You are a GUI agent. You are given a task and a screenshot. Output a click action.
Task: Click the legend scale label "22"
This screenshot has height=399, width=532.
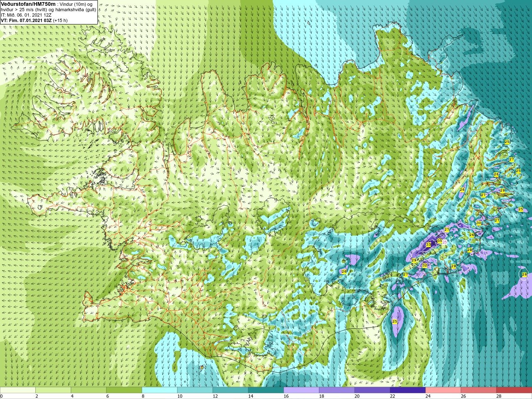[x=393, y=396]
